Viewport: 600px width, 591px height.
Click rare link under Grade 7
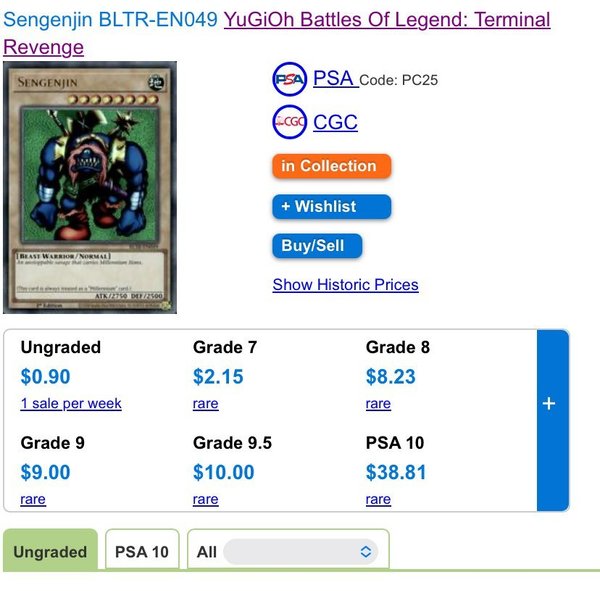[205, 404]
